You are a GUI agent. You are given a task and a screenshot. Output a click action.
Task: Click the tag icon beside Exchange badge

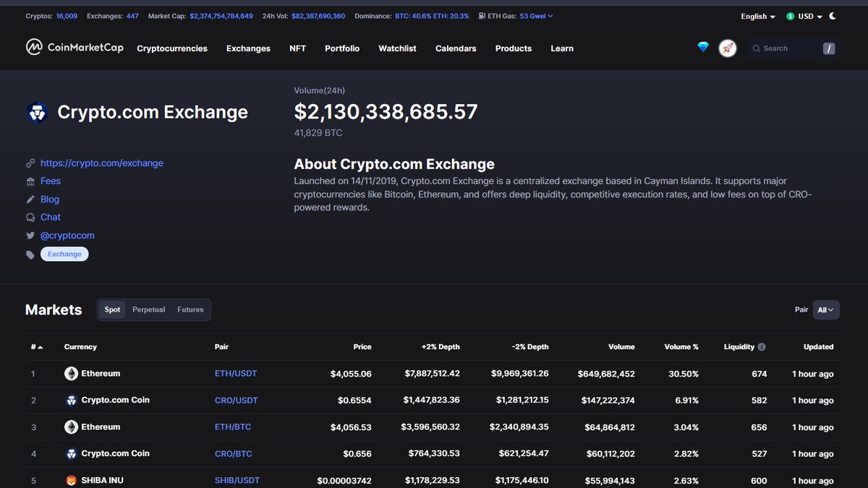[x=30, y=254]
